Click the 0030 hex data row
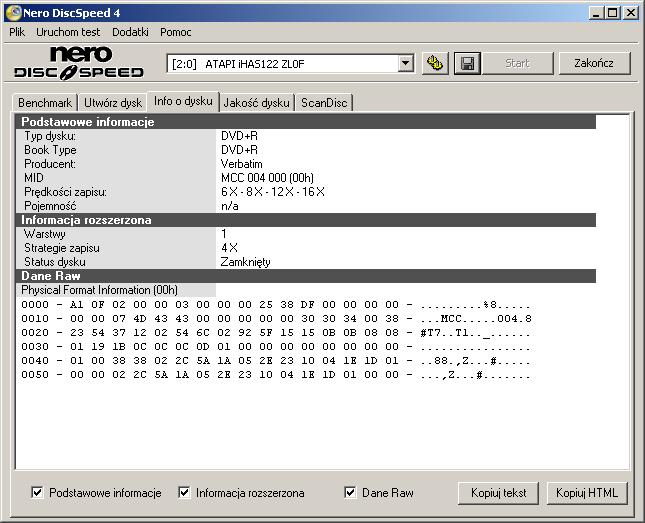The image size is (645, 523). pos(276,347)
